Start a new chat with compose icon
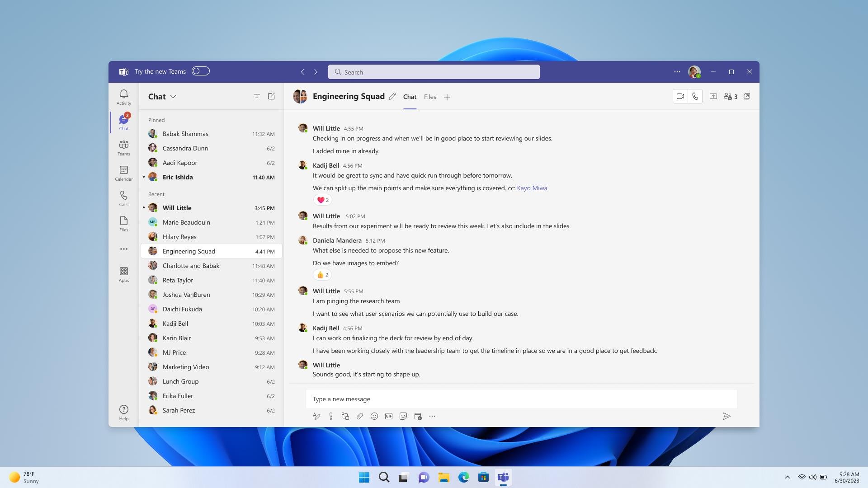The width and height of the screenshot is (868, 488). (271, 96)
